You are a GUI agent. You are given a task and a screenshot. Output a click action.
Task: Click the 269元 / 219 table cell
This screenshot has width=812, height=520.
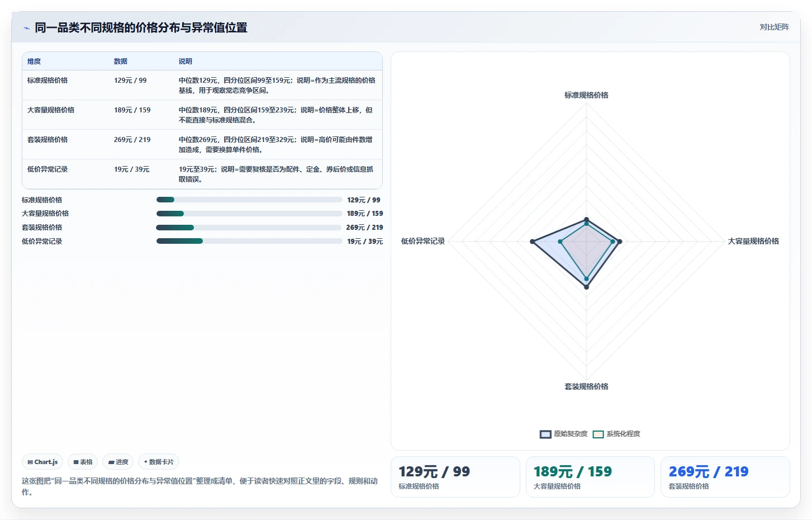coord(132,140)
